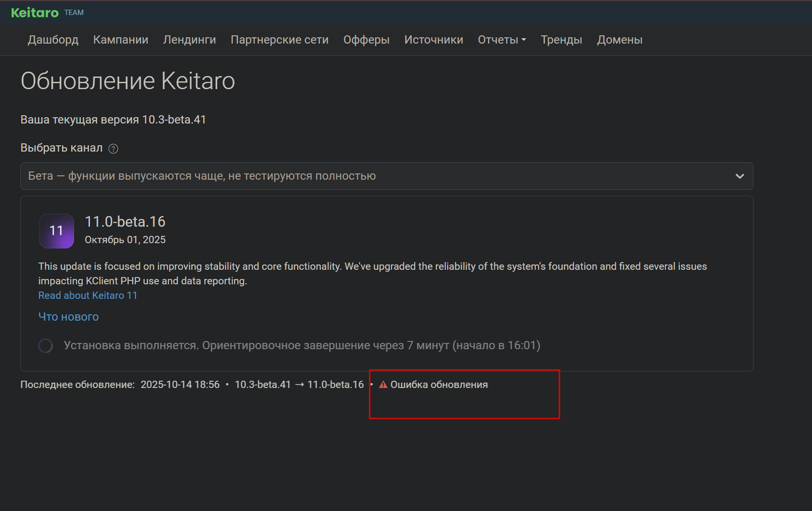The width and height of the screenshot is (812, 511).
Task: Click the installation progress spinner
Action: pyautogui.click(x=45, y=346)
